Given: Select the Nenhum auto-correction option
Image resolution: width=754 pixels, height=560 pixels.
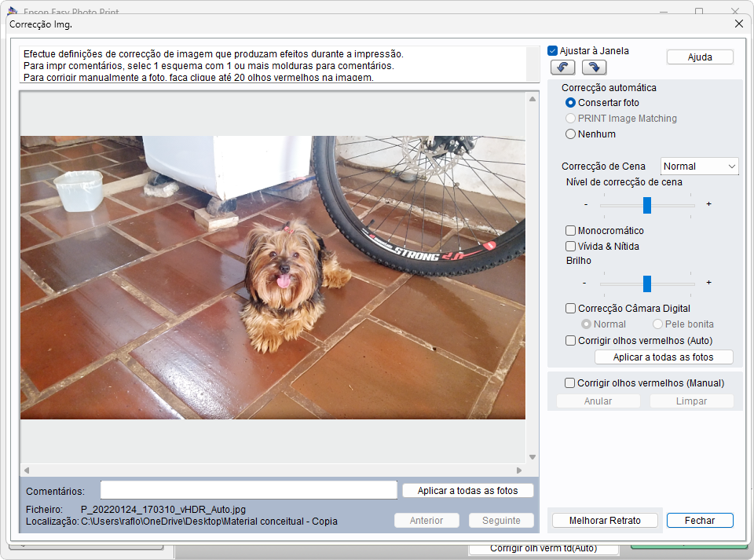Looking at the screenshot, I should 570,134.
